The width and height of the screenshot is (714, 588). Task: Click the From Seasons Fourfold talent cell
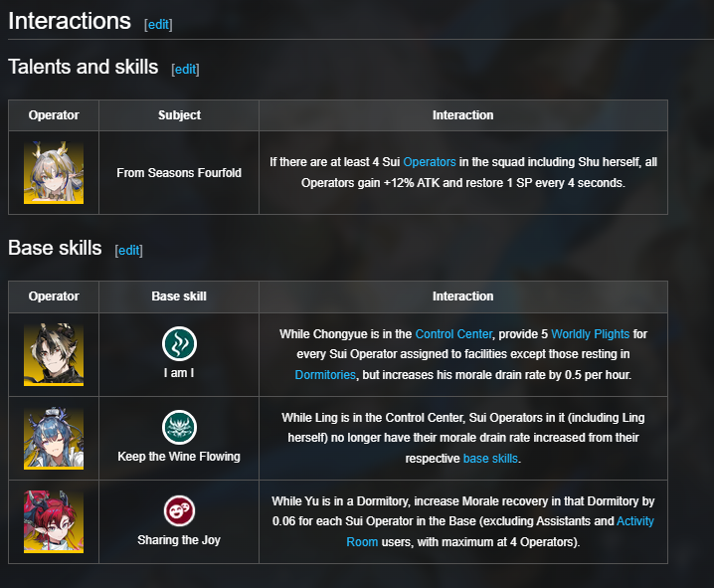(x=179, y=173)
